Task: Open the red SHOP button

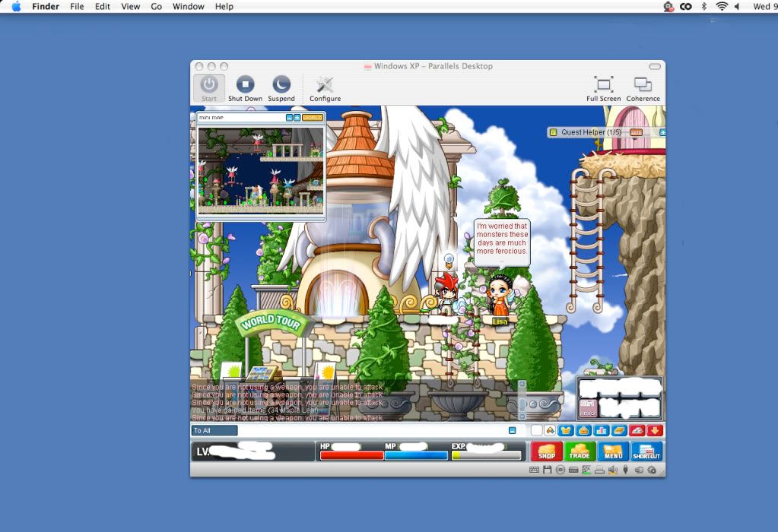Action: coord(546,451)
